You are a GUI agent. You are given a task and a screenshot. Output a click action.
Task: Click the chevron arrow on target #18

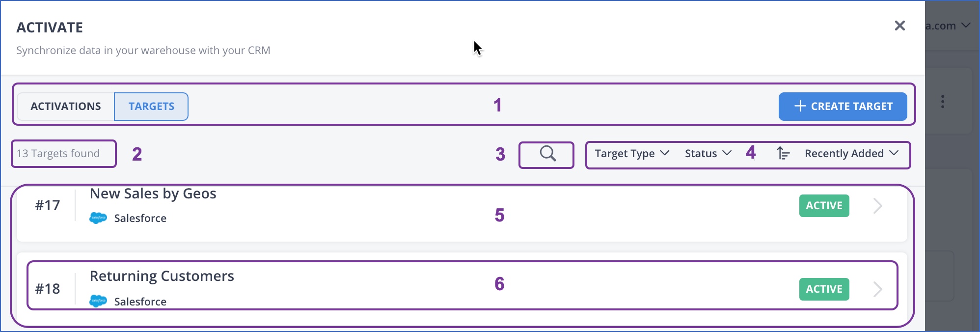coord(877,289)
